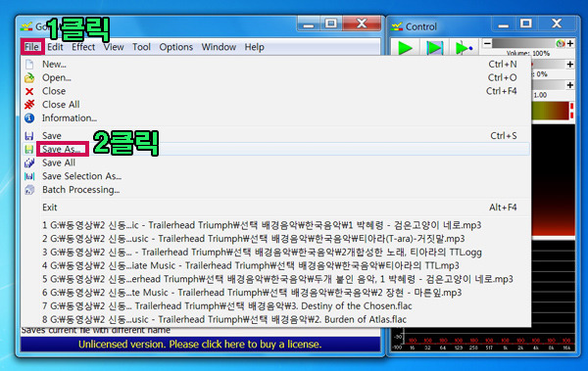Maximize the main GoldWave window

[331, 23]
